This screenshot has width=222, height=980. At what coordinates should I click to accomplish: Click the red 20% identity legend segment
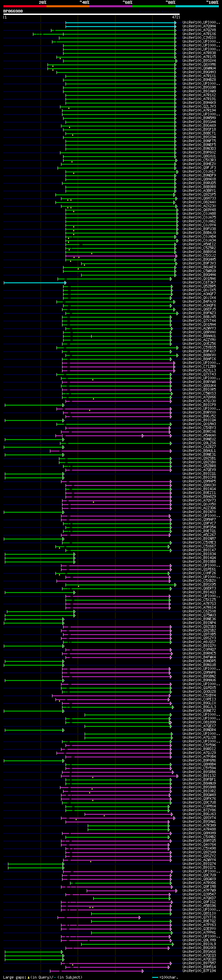click(25, 6)
